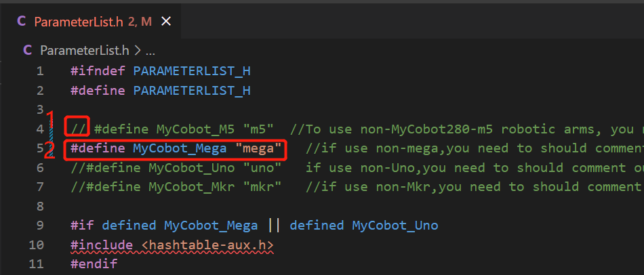Click the C file icon in the tab
The width and height of the screenshot is (644, 275).
[x=20, y=22]
